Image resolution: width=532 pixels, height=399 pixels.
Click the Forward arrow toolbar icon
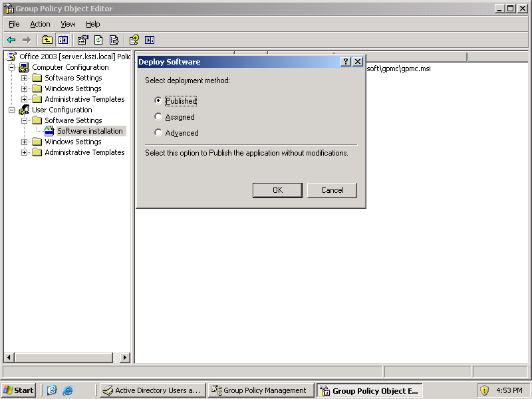(x=27, y=40)
